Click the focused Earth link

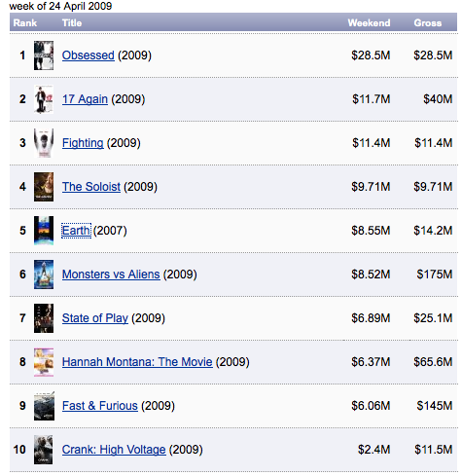click(x=76, y=231)
